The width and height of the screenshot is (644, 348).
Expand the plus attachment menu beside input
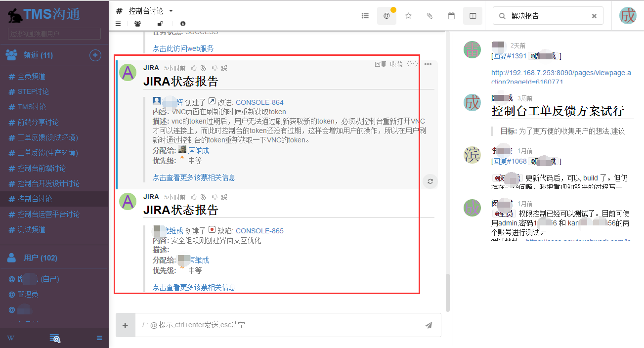click(126, 325)
